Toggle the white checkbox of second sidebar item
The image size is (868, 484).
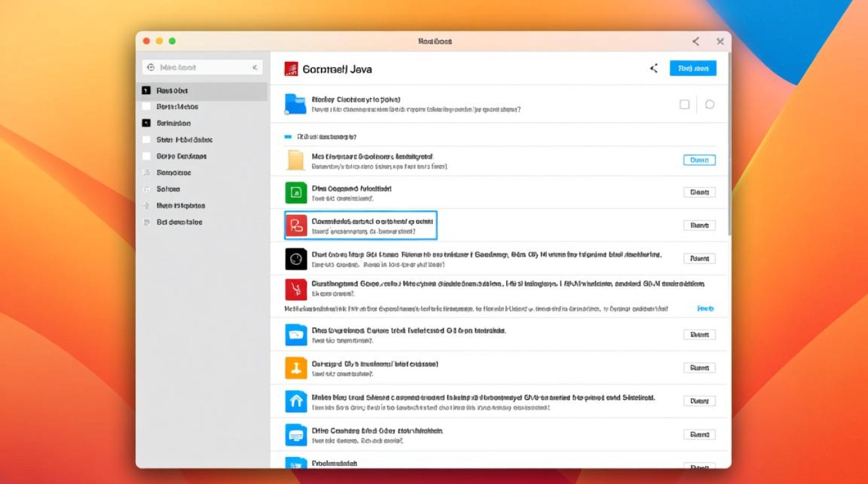(x=145, y=107)
